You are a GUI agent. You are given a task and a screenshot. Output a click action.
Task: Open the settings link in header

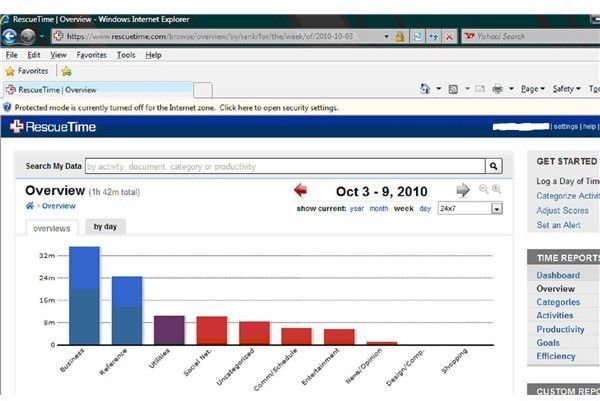(566, 126)
